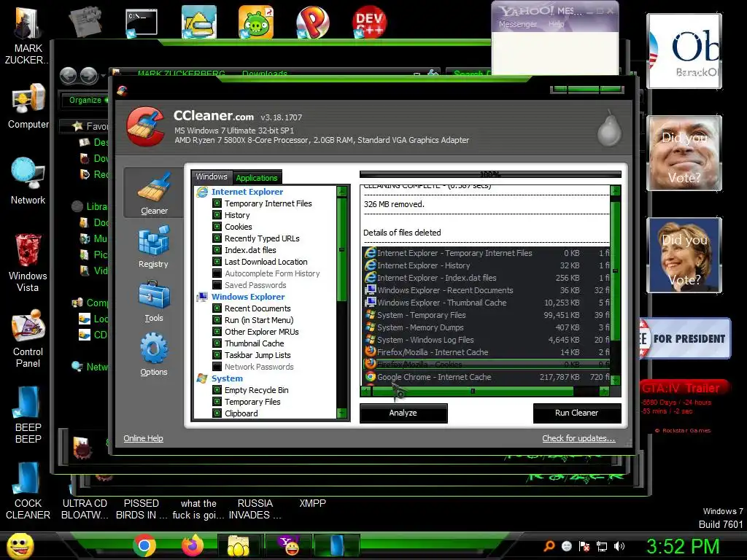Launch the Dev-C++ desktop icon
This screenshot has height=560, width=747.
pyautogui.click(x=369, y=22)
